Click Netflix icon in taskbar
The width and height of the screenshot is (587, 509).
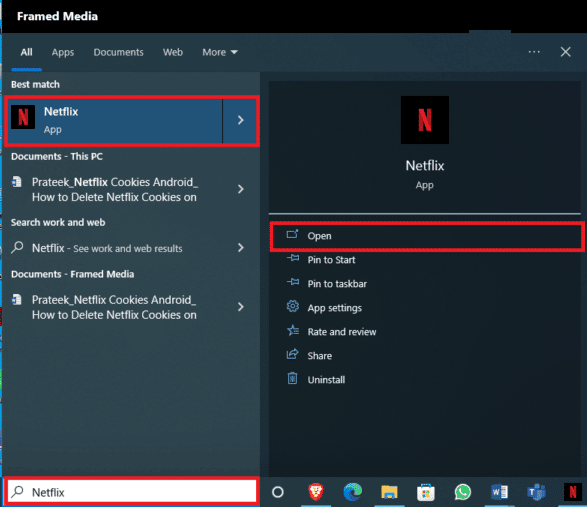point(573,492)
